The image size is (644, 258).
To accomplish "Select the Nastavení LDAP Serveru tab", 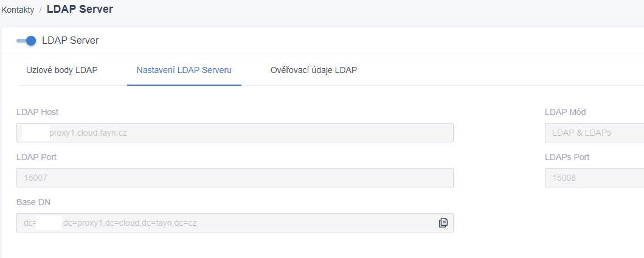I will point(184,70).
